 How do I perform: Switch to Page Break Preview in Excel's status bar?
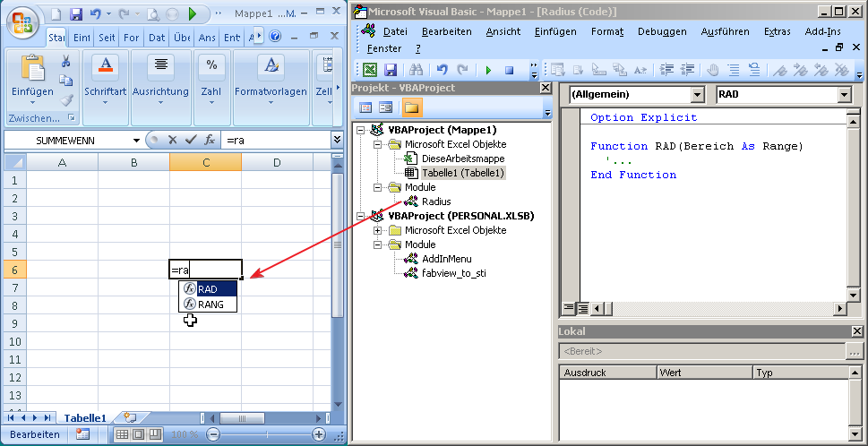click(155, 434)
